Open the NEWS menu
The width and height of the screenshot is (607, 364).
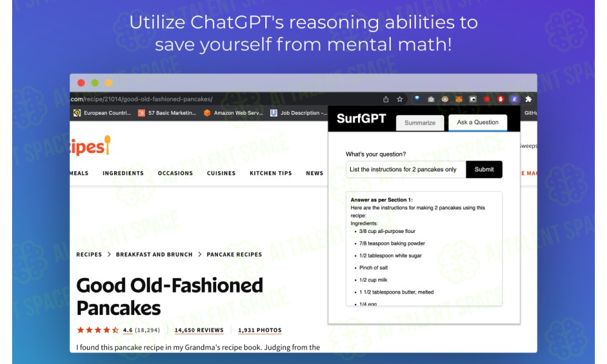(314, 174)
